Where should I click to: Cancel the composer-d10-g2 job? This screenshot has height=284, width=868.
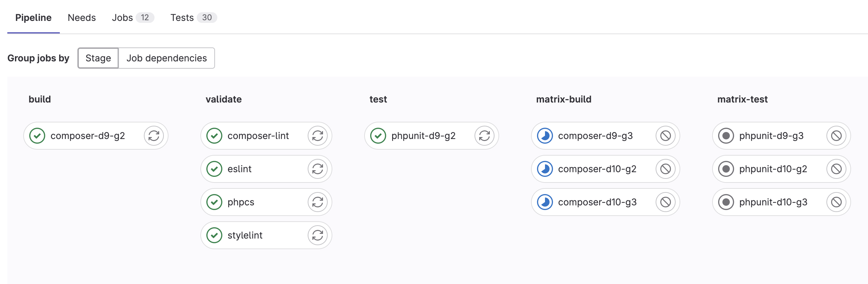[x=666, y=169]
